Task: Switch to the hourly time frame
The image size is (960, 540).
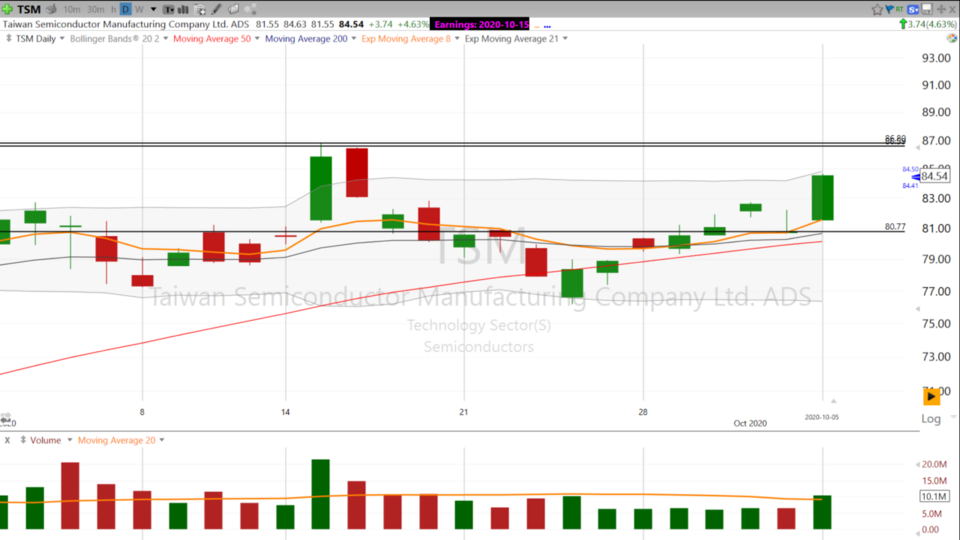Action: click(x=113, y=9)
